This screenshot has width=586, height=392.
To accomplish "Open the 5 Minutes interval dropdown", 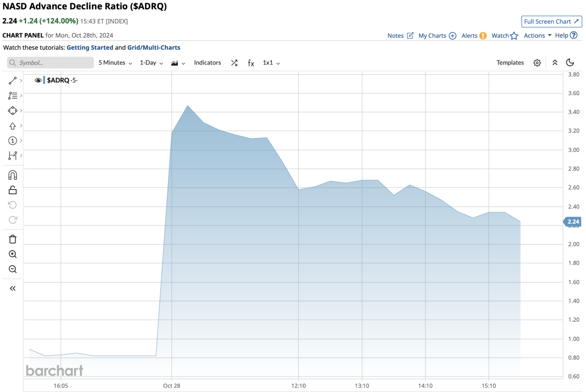I will (x=115, y=63).
